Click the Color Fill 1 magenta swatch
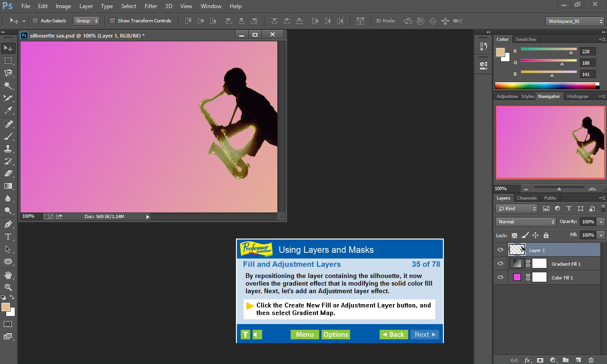 516,277
